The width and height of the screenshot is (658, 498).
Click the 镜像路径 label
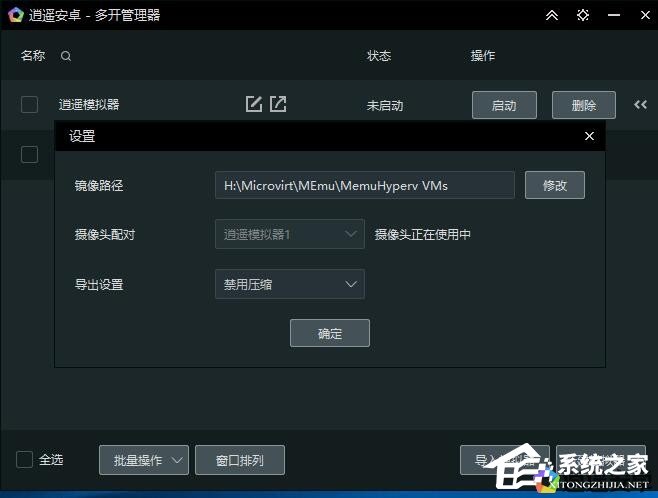[99, 185]
